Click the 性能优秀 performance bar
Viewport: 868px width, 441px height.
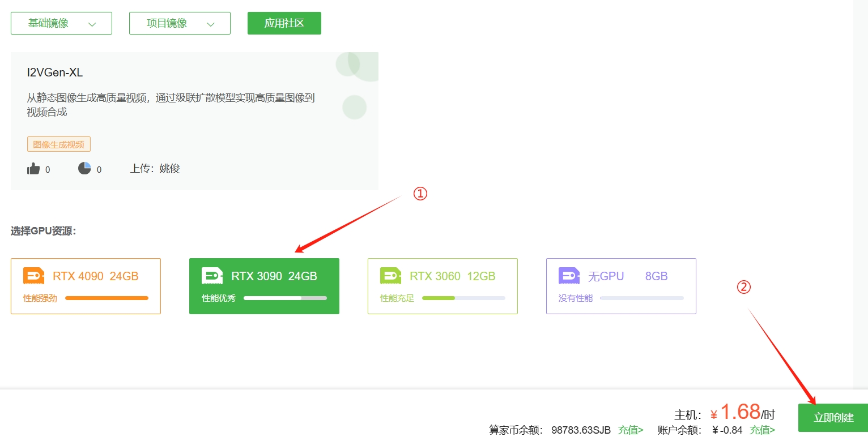point(285,298)
